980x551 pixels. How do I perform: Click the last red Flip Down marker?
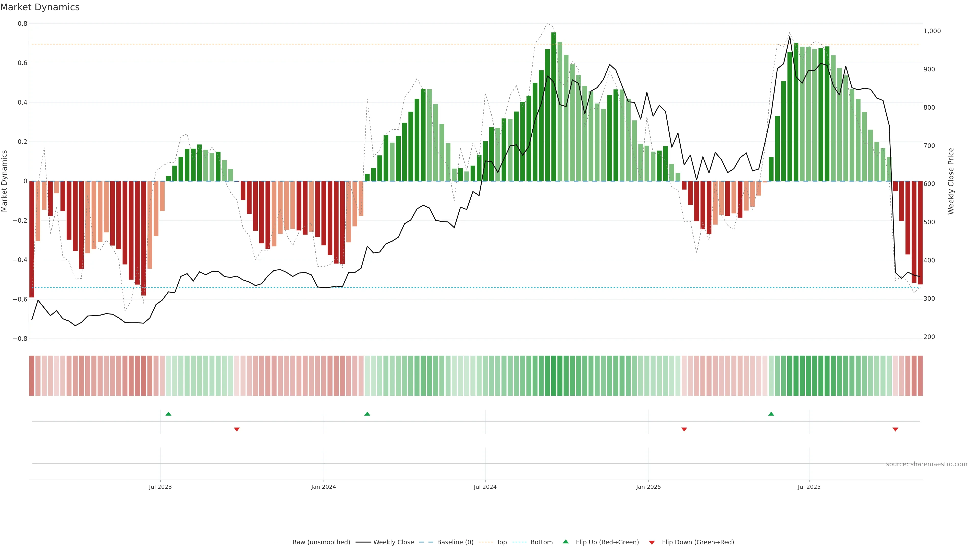(x=895, y=429)
